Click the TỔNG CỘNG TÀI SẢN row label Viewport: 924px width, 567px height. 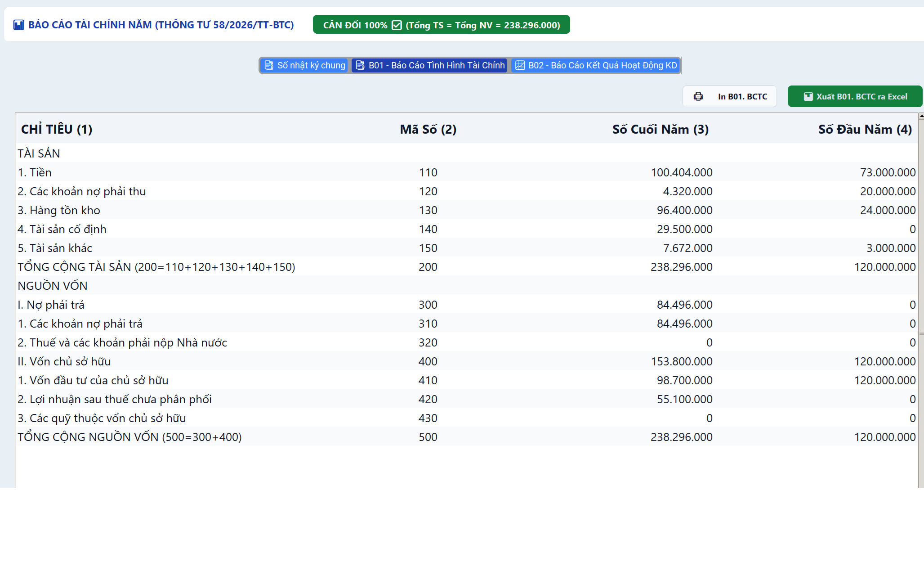[156, 267]
